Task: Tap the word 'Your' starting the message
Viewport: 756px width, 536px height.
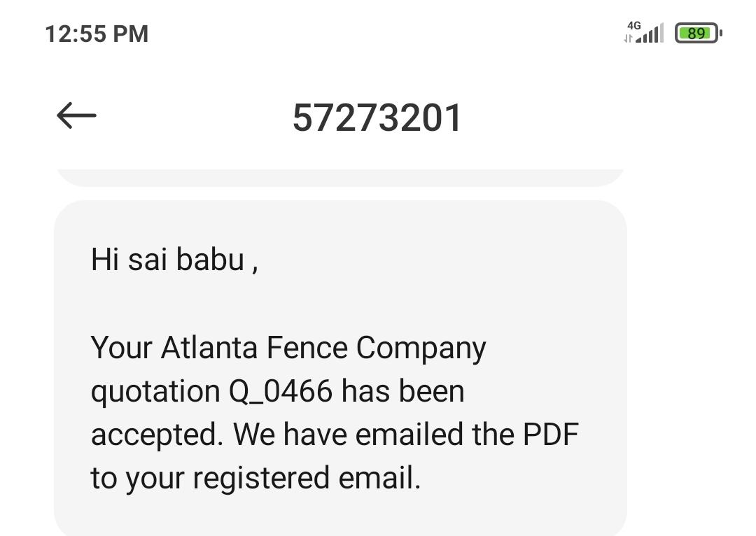Action: tap(121, 348)
